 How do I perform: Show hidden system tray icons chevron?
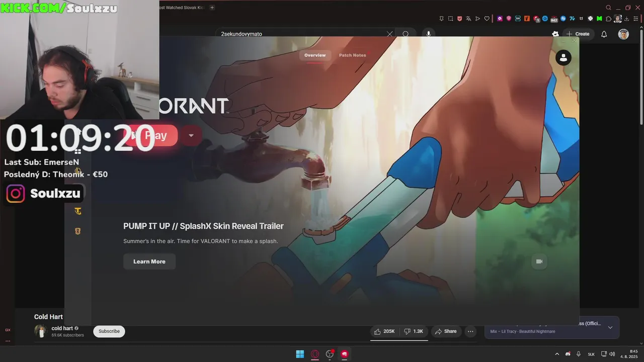[x=557, y=354]
